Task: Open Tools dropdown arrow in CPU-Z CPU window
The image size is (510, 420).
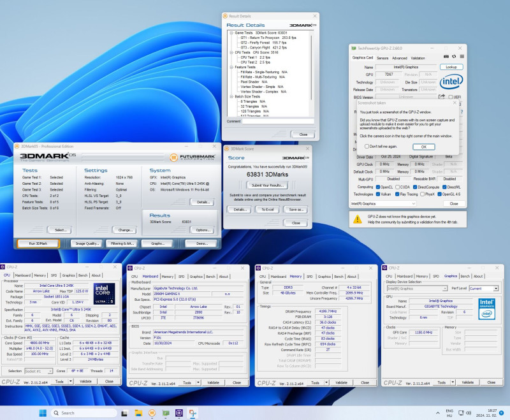Action: [71, 381]
